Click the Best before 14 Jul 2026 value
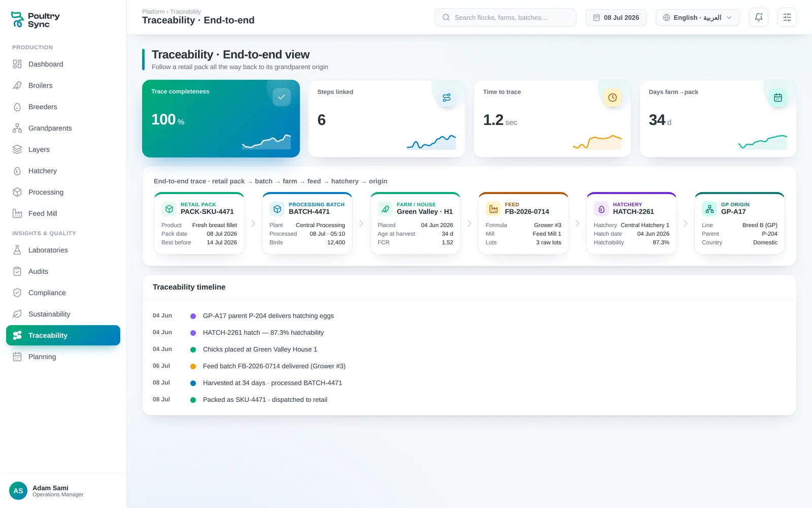This screenshot has width=812, height=508. point(222,242)
